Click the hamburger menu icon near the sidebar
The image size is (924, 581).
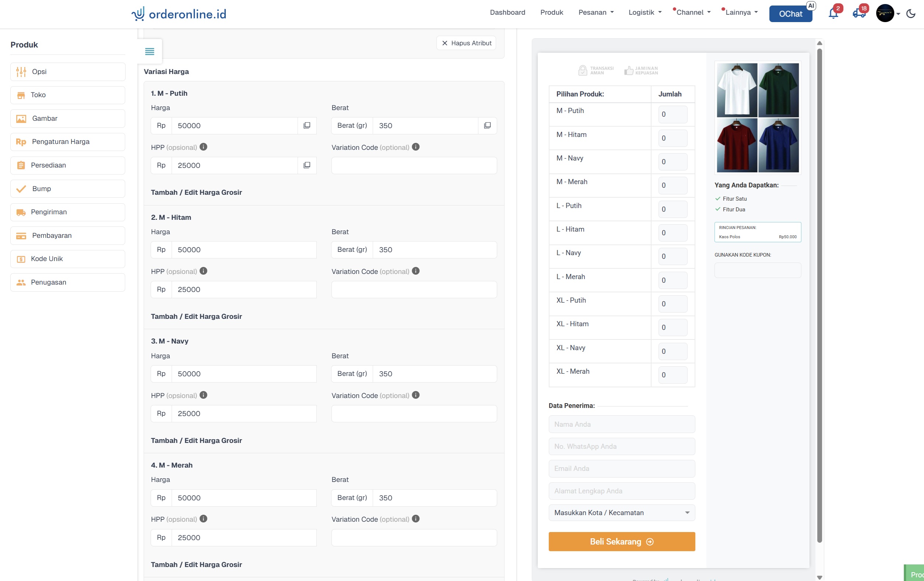[x=150, y=52]
